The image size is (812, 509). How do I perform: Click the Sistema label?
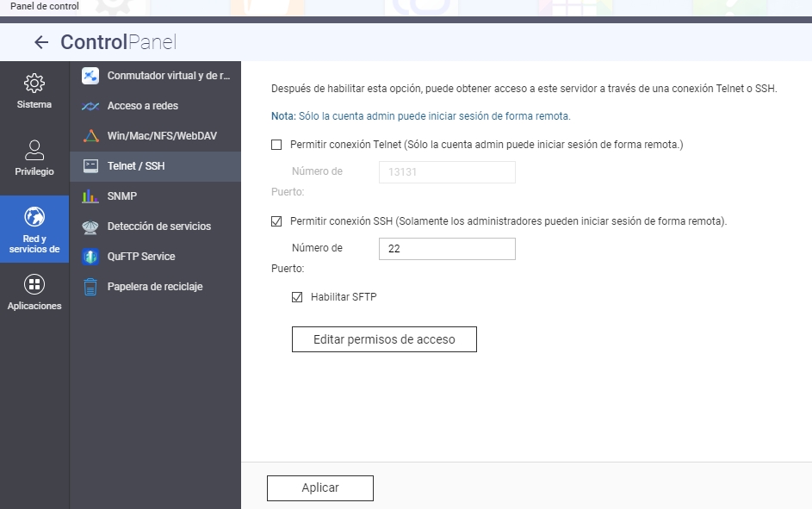tap(34, 104)
